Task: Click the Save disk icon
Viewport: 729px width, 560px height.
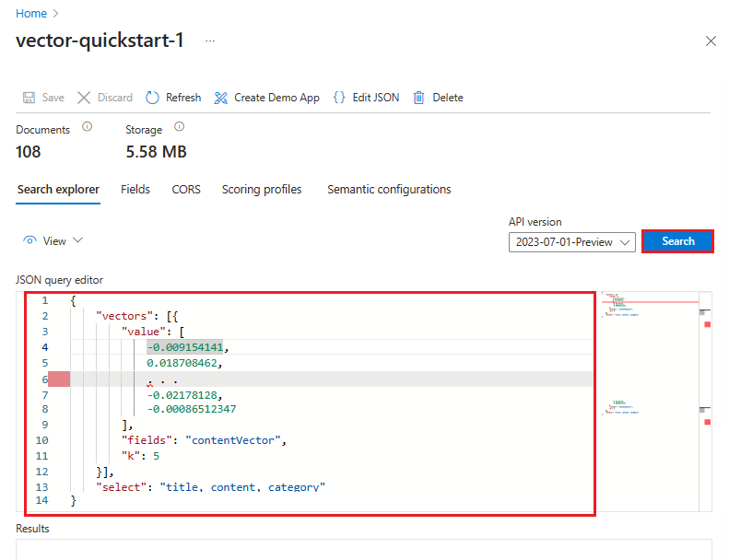Action: [x=29, y=98]
